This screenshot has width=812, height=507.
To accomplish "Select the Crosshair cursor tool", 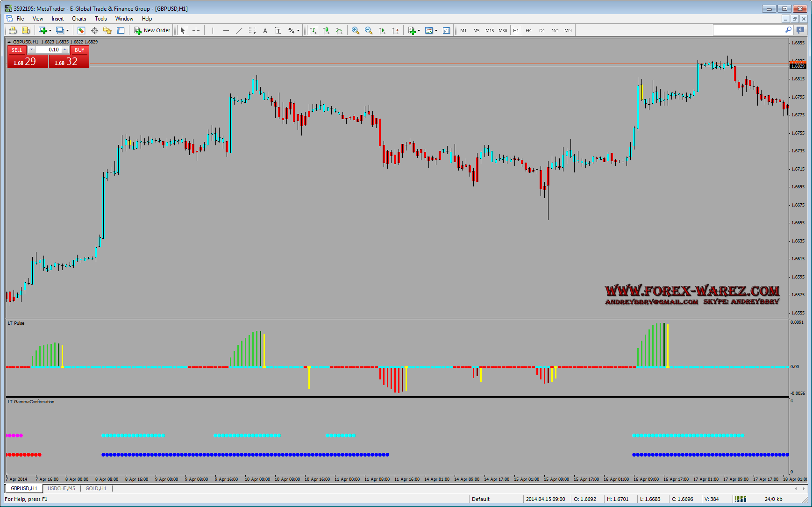I will tap(196, 30).
